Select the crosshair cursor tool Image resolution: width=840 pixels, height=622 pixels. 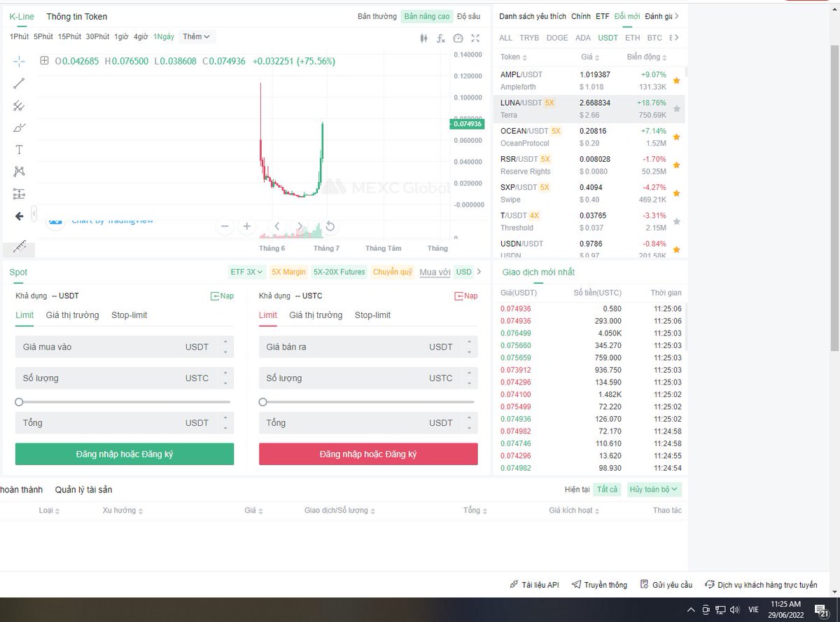[x=19, y=62]
